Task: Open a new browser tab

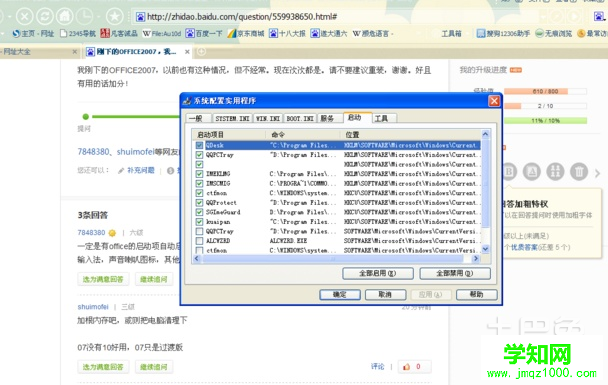Action: click(201, 51)
